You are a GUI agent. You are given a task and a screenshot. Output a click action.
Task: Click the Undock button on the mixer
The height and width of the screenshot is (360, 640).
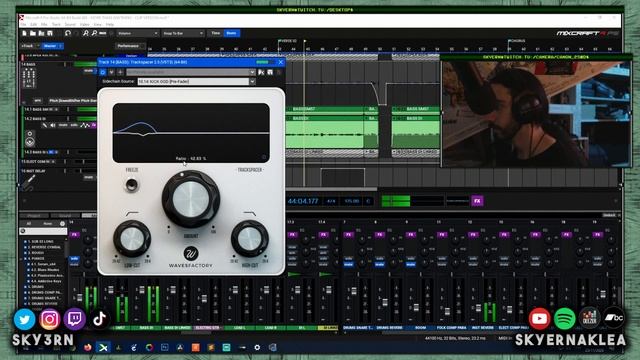click(609, 215)
